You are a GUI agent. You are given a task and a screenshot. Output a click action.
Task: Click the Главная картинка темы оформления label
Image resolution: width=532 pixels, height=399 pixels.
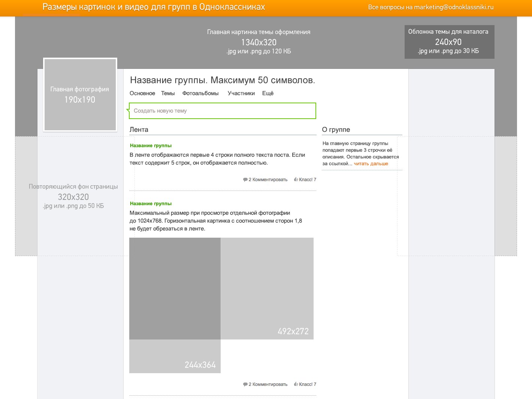(259, 32)
